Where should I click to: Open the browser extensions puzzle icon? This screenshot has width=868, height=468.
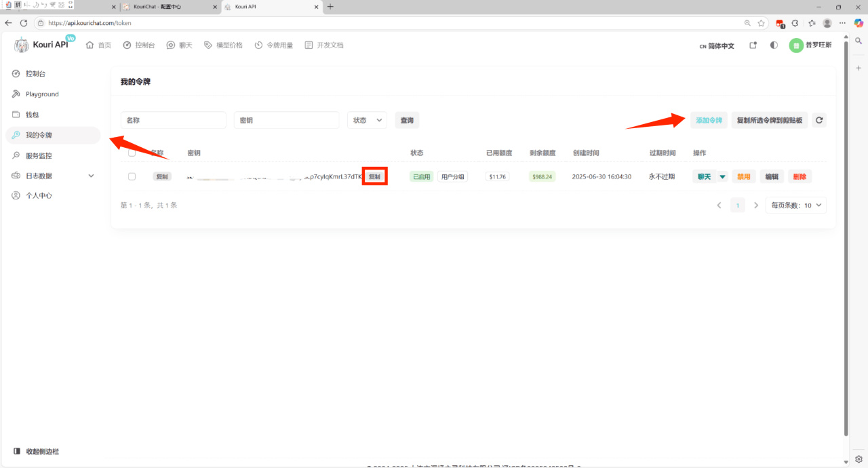pos(795,22)
